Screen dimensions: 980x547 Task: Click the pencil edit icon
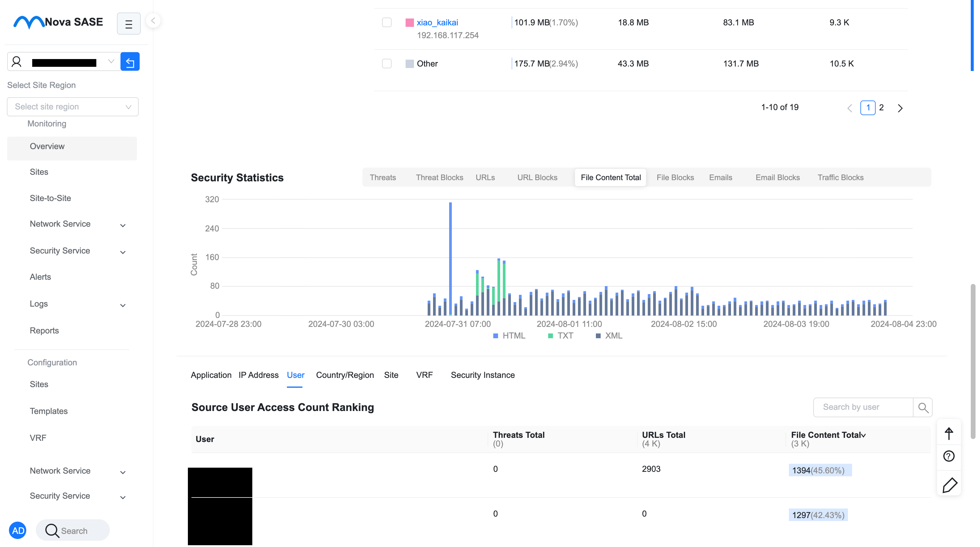(950, 485)
